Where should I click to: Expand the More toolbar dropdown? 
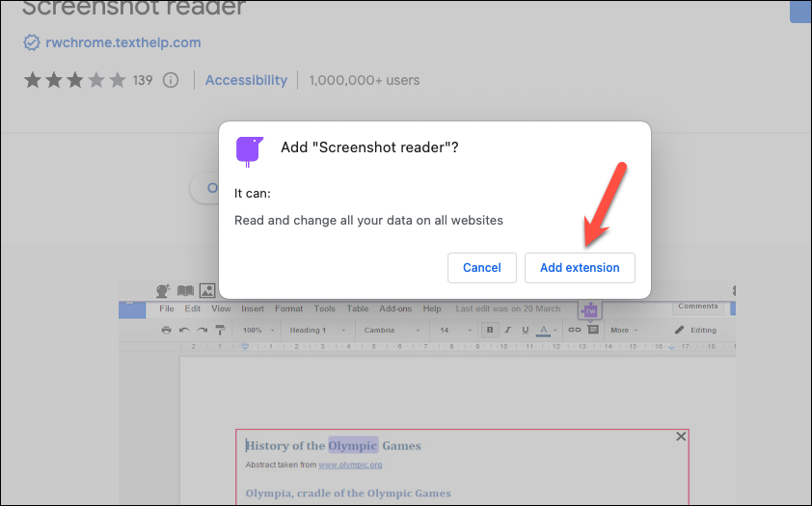[624, 330]
